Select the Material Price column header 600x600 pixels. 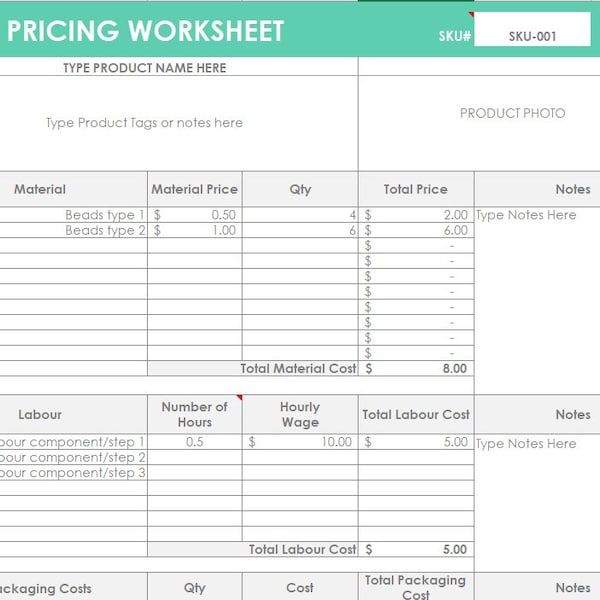tap(195, 189)
